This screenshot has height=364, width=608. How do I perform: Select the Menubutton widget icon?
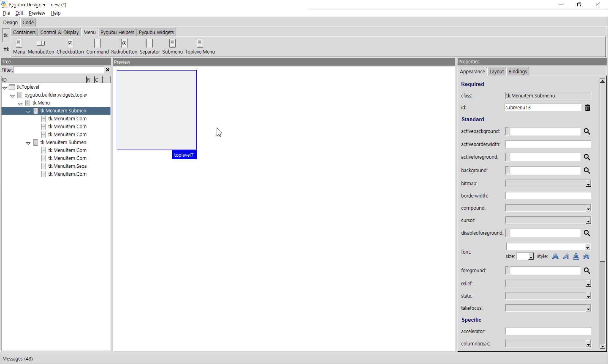coord(41,43)
